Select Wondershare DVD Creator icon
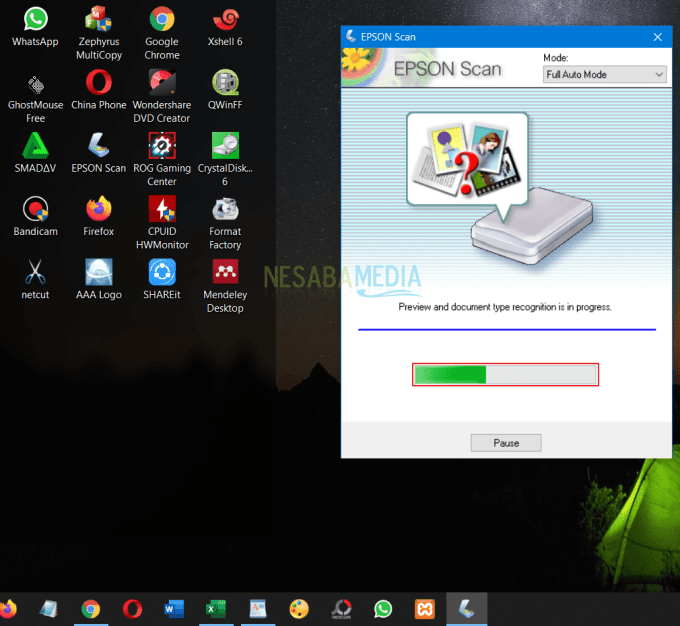This screenshot has width=680, height=626. (x=162, y=96)
